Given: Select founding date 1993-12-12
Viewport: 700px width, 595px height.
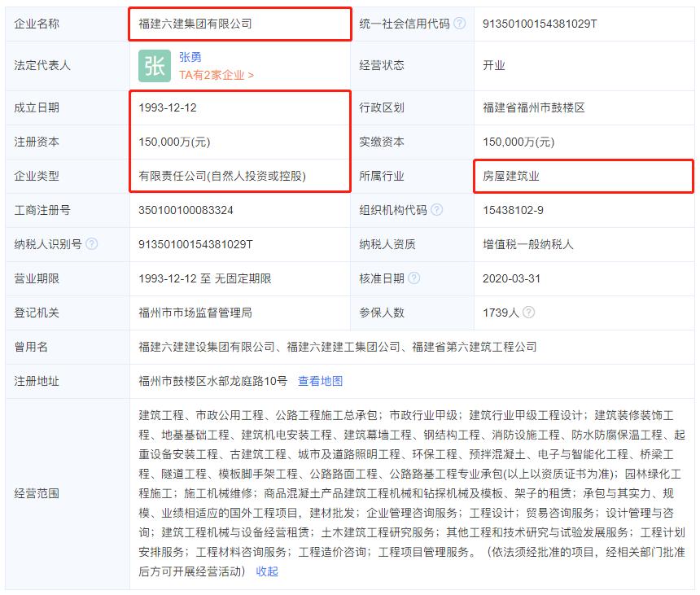Looking at the screenshot, I should (168, 107).
